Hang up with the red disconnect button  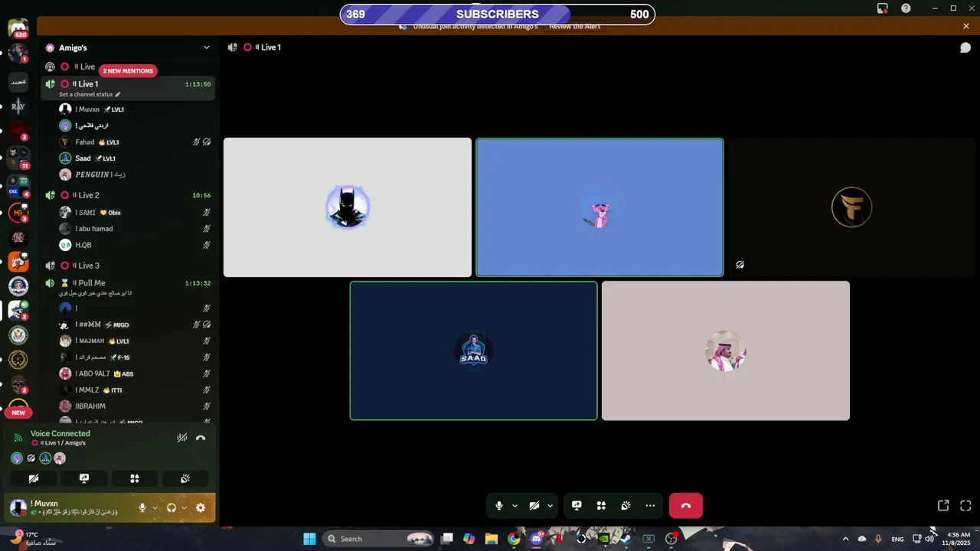[686, 506]
